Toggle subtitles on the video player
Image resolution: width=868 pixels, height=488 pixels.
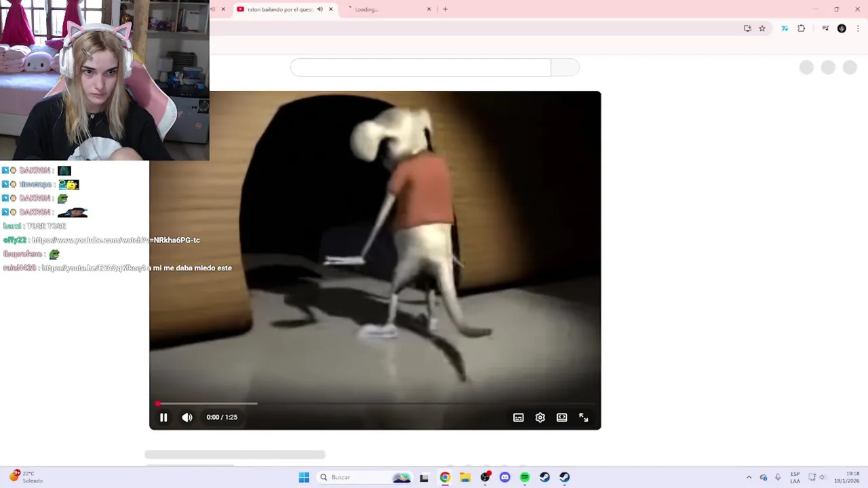(519, 418)
